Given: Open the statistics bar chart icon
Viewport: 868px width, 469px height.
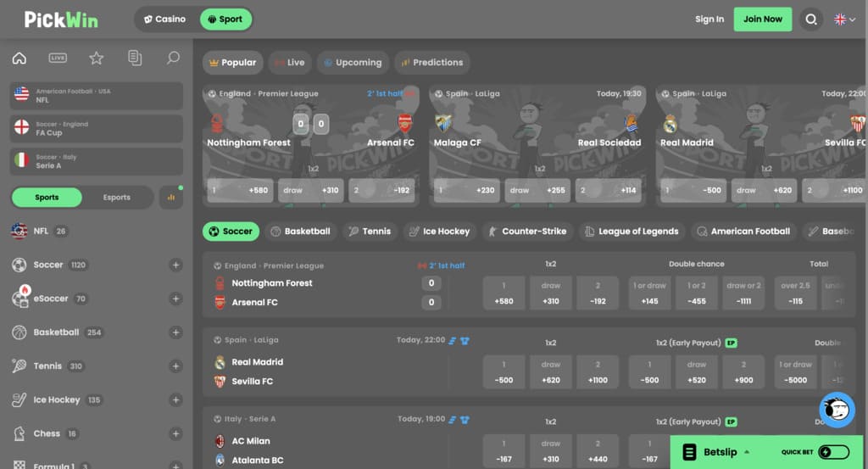Looking at the screenshot, I should [x=171, y=197].
